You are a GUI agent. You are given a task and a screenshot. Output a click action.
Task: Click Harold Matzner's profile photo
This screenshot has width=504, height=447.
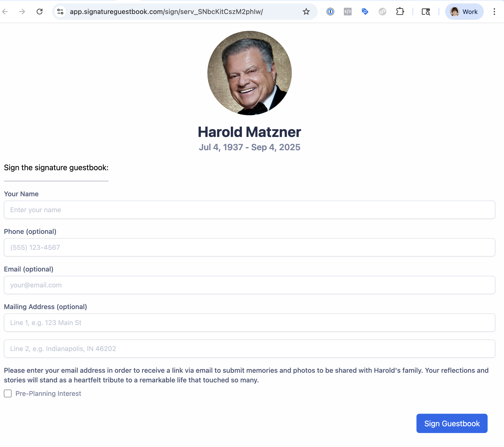pos(249,73)
